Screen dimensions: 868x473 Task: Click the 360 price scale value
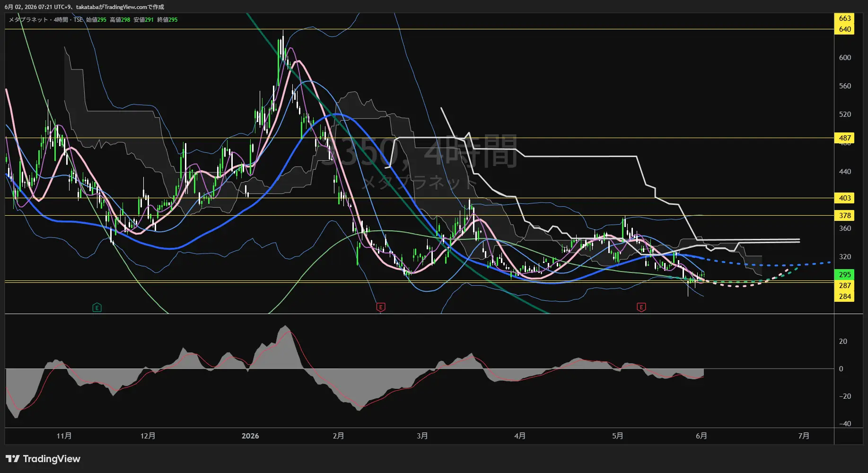point(845,228)
